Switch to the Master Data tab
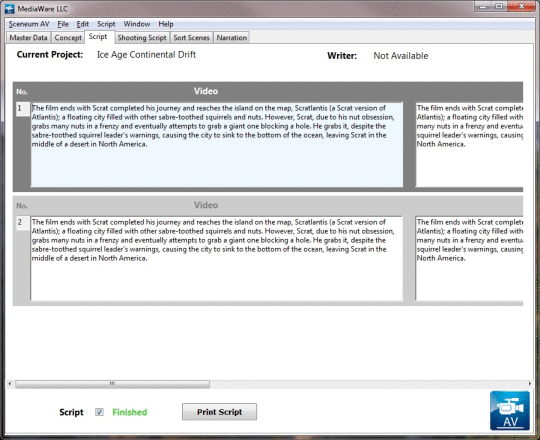This screenshot has width=540, height=440. [28, 38]
